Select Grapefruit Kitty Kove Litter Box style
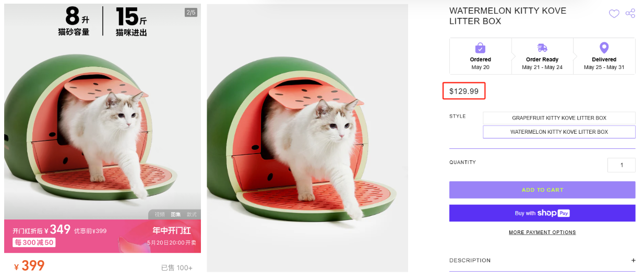Screen dimensions: 644x279 pos(559,118)
